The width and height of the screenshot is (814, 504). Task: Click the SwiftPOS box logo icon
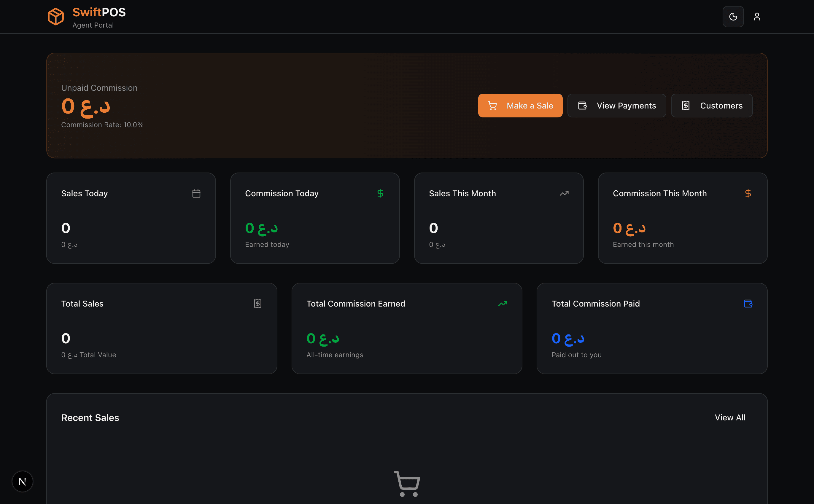click(x=56, y=17)
